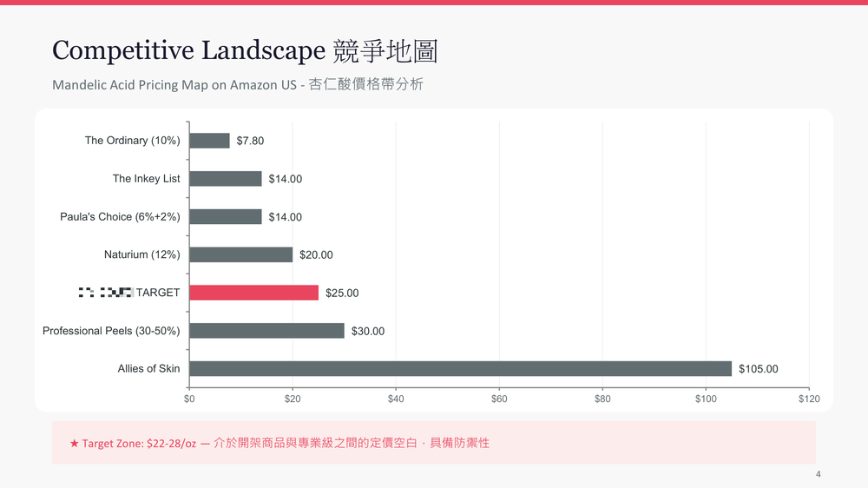Click the slide page number 4

tap(819, 474)
